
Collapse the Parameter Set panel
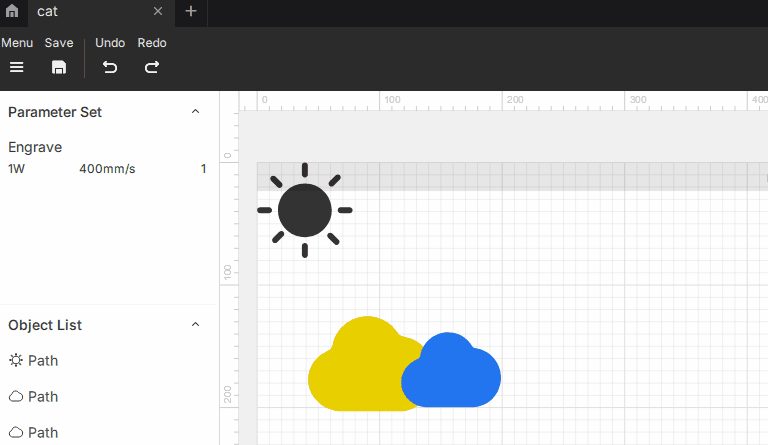(196, 112)
